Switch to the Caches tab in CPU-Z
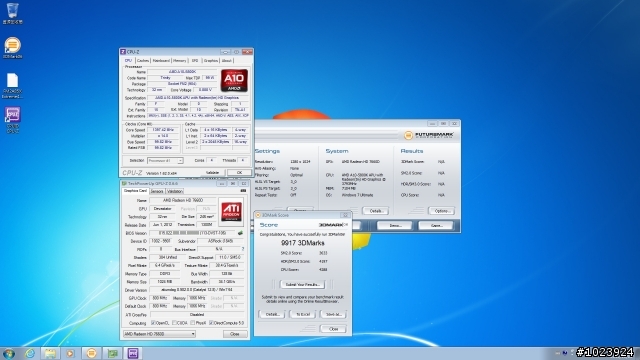The width and height of the screenshot is (640, 360). (143, 60)
